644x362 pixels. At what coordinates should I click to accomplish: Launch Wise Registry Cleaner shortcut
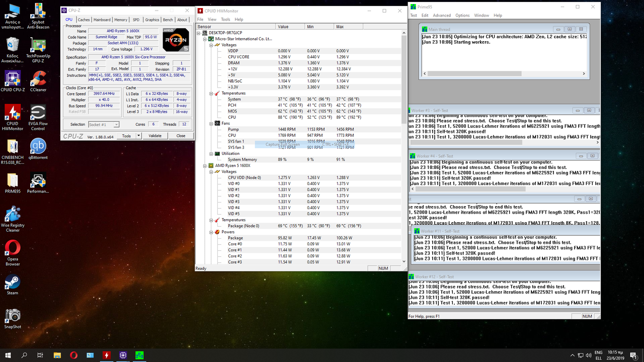[13, 219]
